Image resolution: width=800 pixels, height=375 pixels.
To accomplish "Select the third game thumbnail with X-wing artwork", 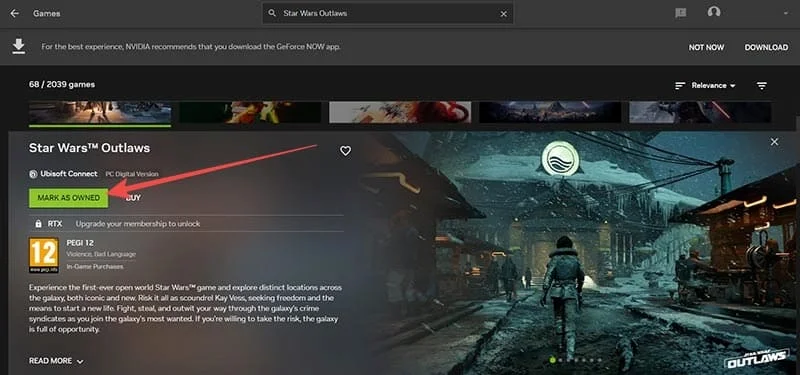I will [400, 112].
